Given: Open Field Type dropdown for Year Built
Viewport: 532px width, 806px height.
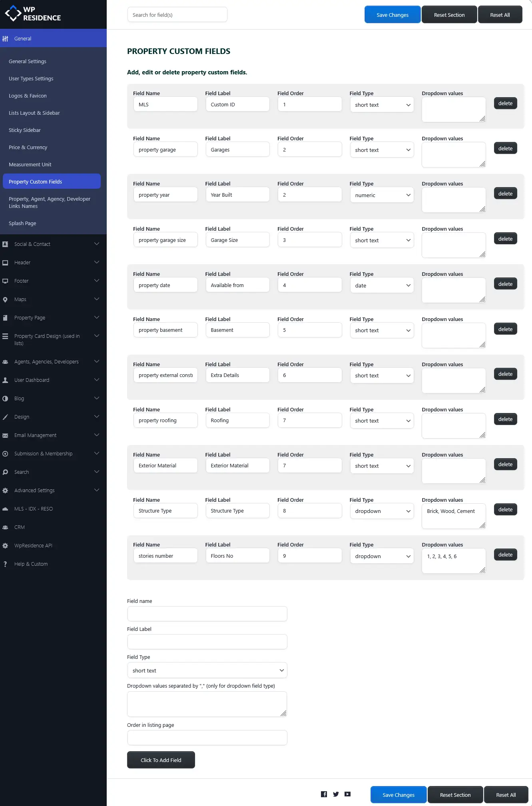Looking at the screenshot, I should coord(382,195).
